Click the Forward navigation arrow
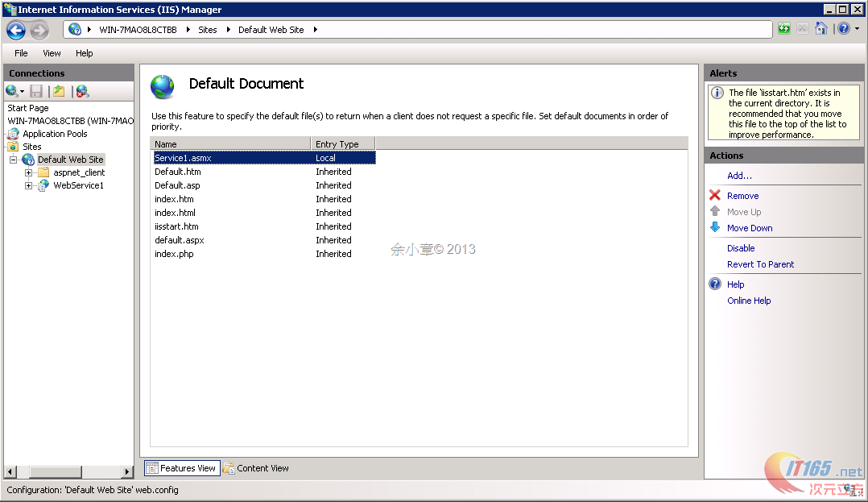868x502 pixels. [39, 30]
